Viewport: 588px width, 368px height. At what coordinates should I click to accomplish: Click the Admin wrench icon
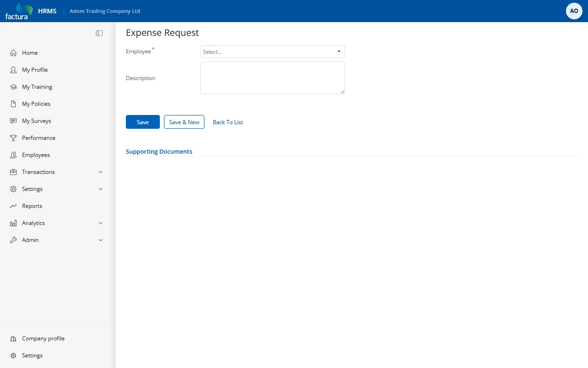pyautogui.click(x=13, y=240)
